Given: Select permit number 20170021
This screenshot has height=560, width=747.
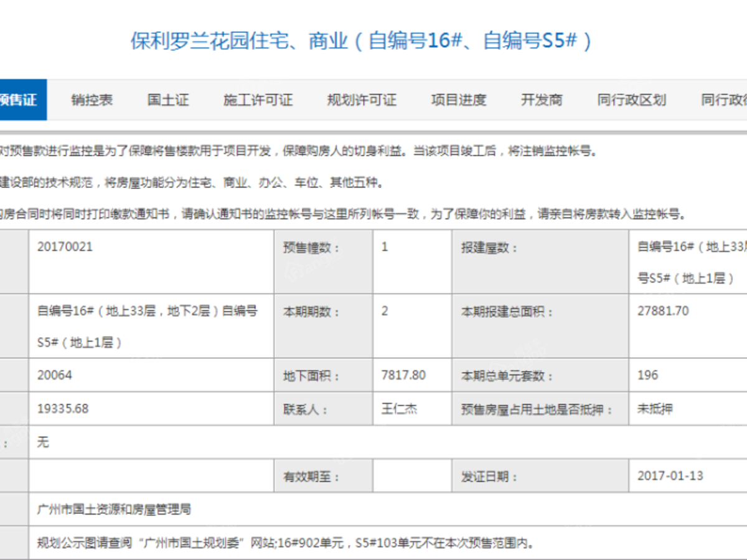Looking at the screenshot, I should (65, 247).
